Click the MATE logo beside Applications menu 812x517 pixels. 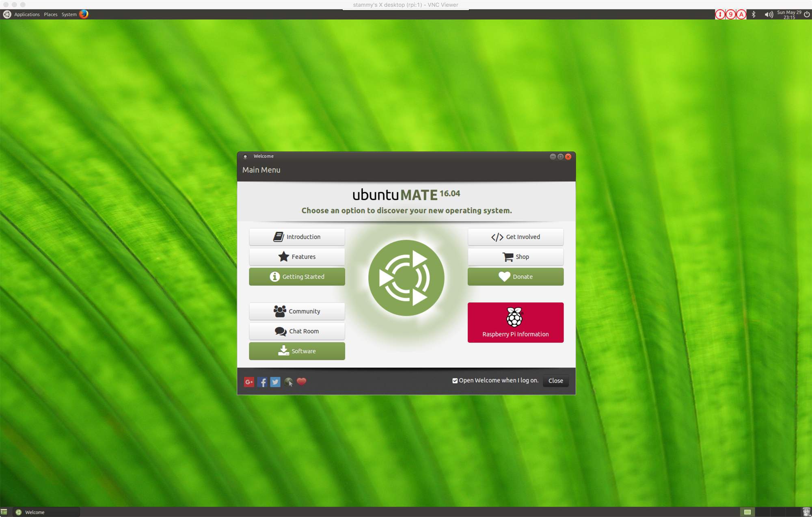[7, 14]
